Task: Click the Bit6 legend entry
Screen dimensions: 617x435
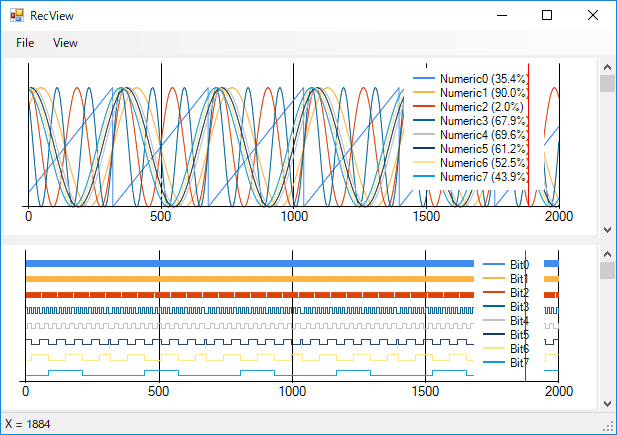Action: (518, 349)
